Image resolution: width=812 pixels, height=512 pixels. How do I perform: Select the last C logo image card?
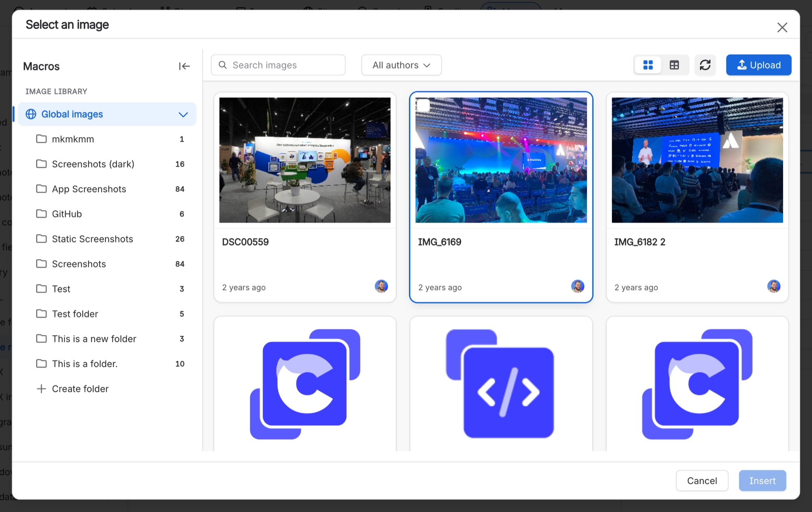[x=697, y=384]
